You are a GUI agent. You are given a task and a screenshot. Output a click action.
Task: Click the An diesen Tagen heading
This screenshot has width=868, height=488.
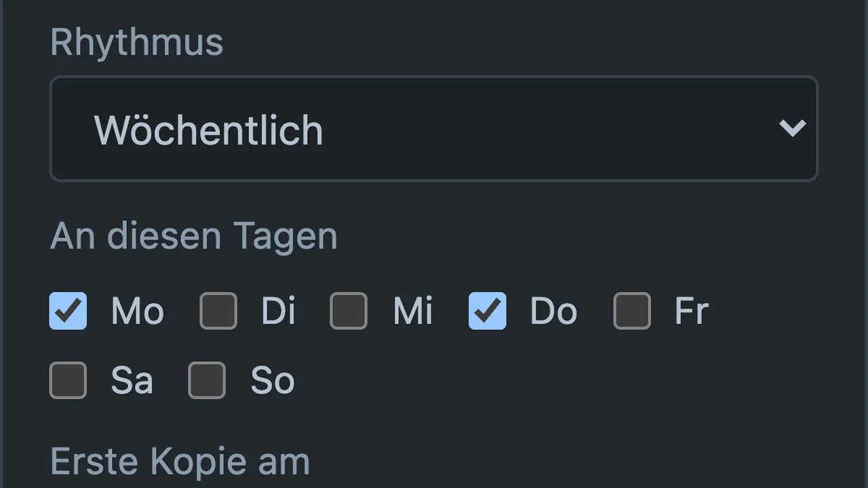194,237
